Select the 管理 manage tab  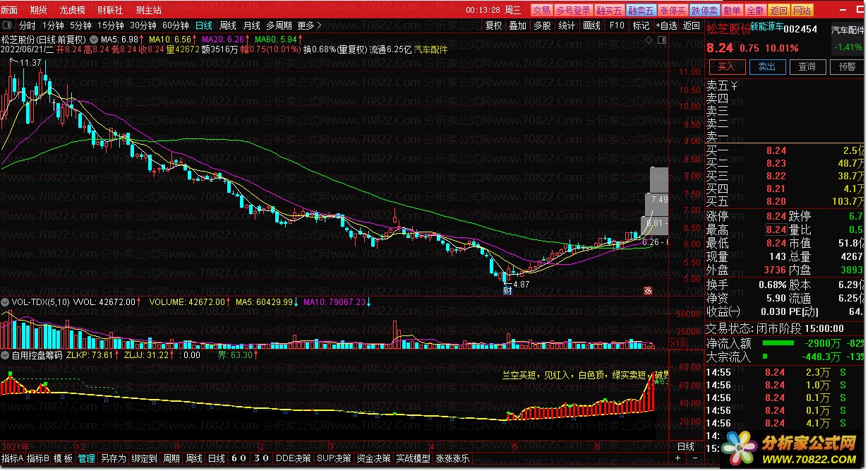point(87,459)
